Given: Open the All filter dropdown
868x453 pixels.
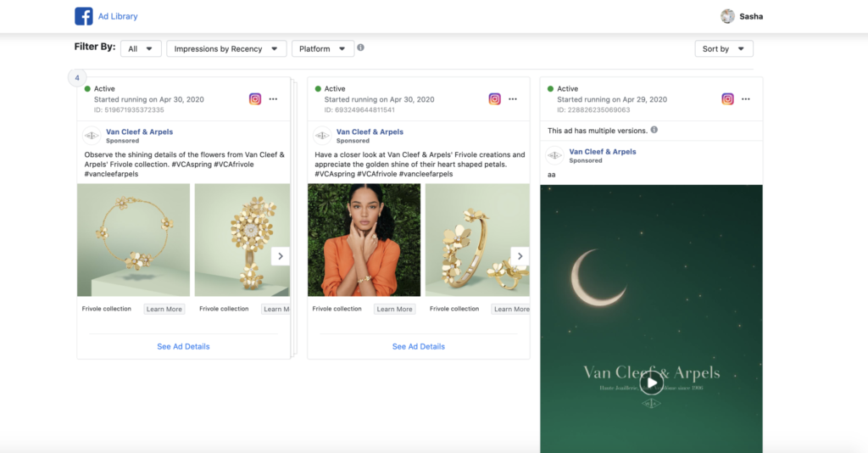Looking at the screenshot, I should pyautogui.click(x=141, y=48).
